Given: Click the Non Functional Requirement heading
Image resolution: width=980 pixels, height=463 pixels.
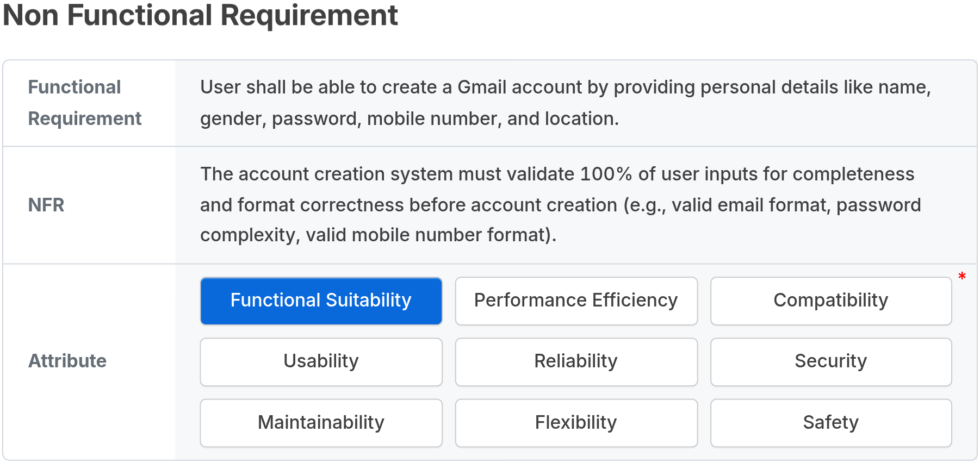Looking at the screenshot, I should [x=200, y=15].
